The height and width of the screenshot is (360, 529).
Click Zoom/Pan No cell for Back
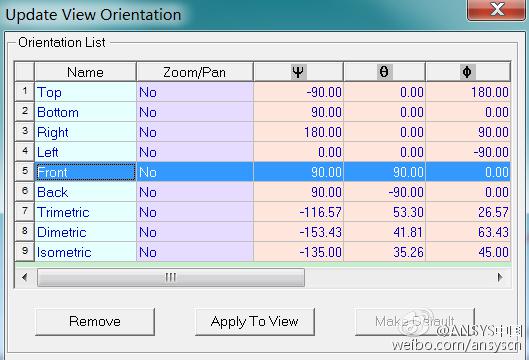point(195,192)
